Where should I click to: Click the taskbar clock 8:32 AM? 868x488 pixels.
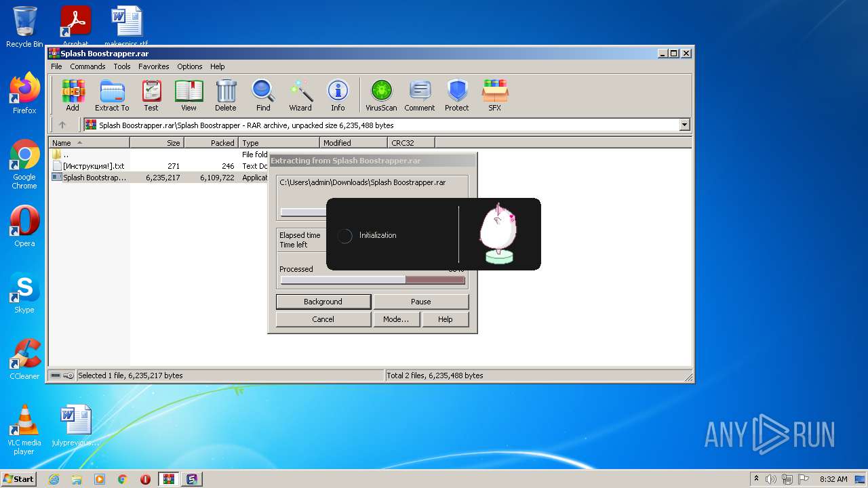point(833,479)
